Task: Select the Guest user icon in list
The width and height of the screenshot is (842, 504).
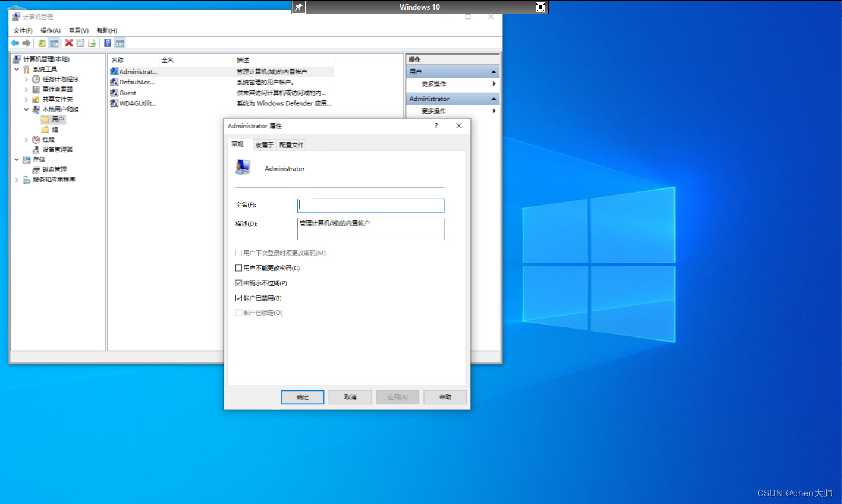Action: click(x=114, y=93)
